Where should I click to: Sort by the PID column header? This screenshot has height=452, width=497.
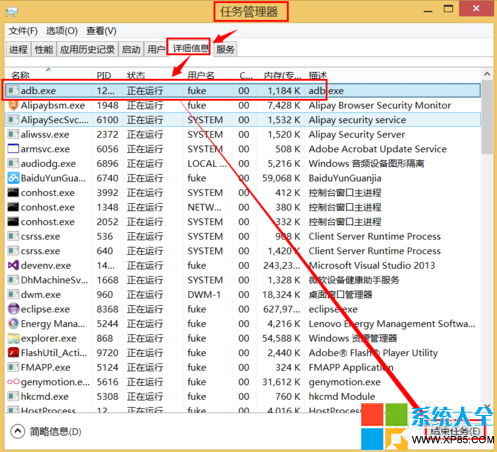click(x=107, y=75)
